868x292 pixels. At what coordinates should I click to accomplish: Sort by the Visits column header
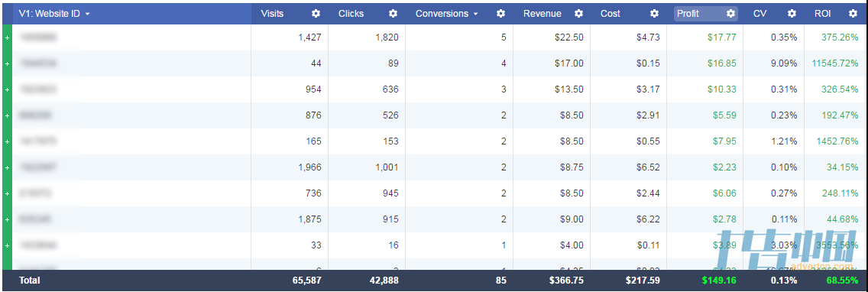click(272, 14)
